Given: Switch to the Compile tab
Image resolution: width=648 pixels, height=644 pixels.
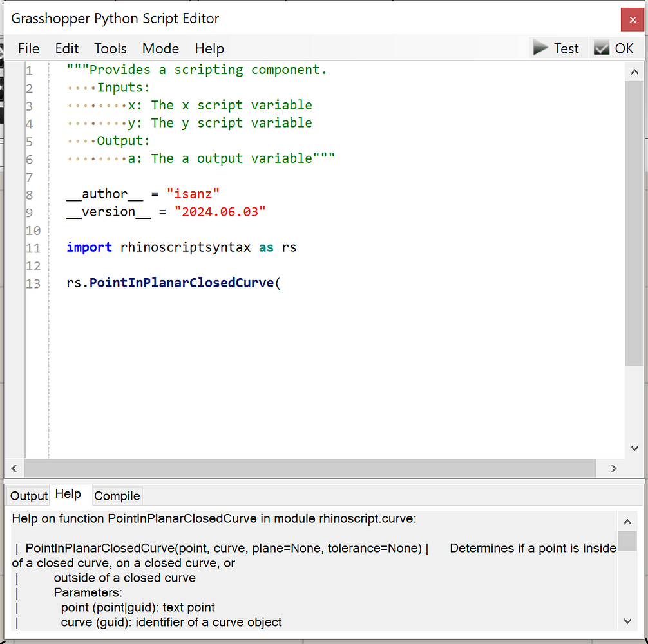Looking at the screenshot, I should click(x=117, y=496).
